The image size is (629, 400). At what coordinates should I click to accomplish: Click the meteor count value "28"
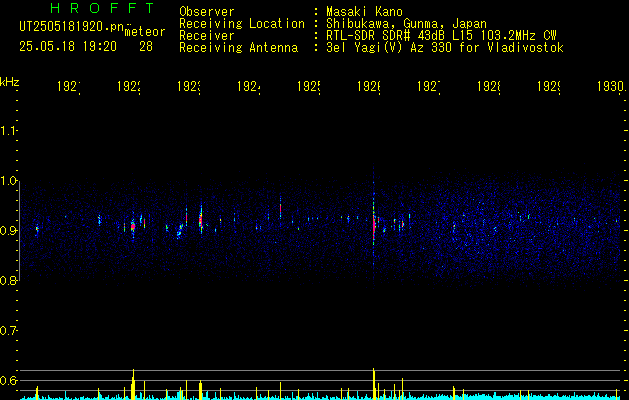tap(146, 47)
